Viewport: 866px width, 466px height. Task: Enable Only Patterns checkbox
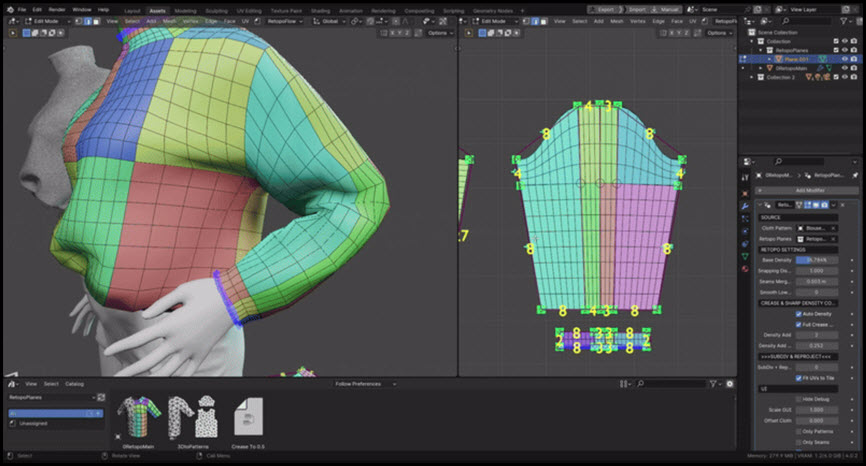pyautogui.click(x=799, y=432)
